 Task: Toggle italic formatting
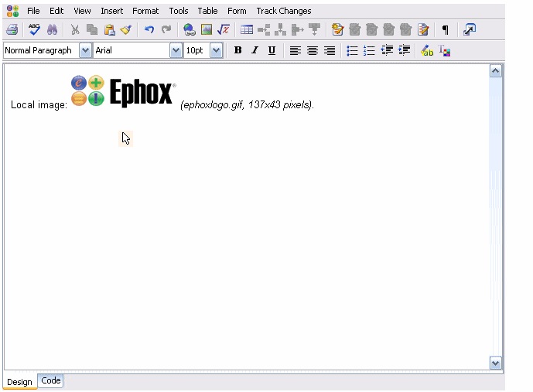point(255,50)
